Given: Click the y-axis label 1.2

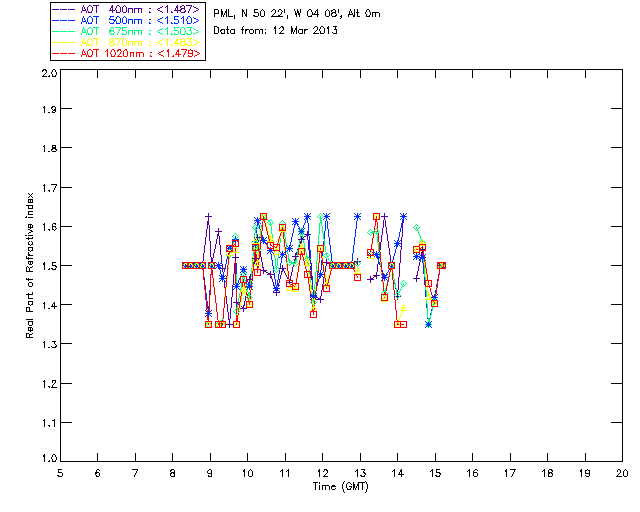Looking at the screenshot, I should (49, 384).
